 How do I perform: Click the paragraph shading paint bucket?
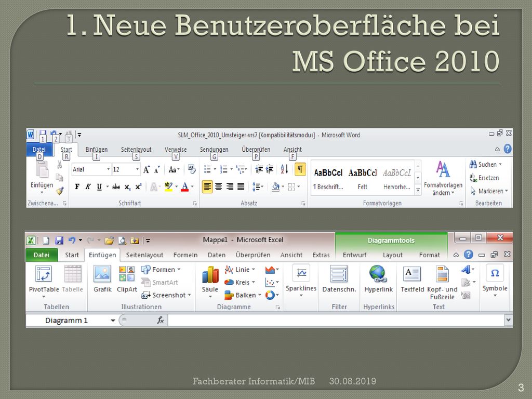coord(276,187)
